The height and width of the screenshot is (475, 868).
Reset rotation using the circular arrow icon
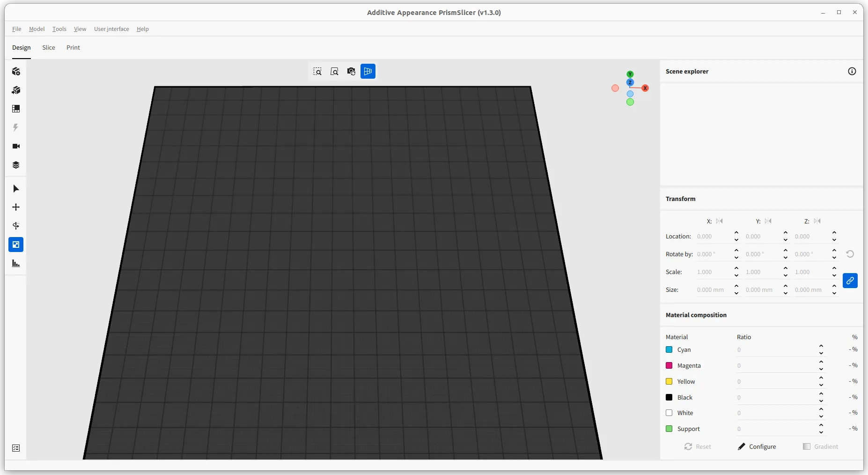(x=850, y=254)
